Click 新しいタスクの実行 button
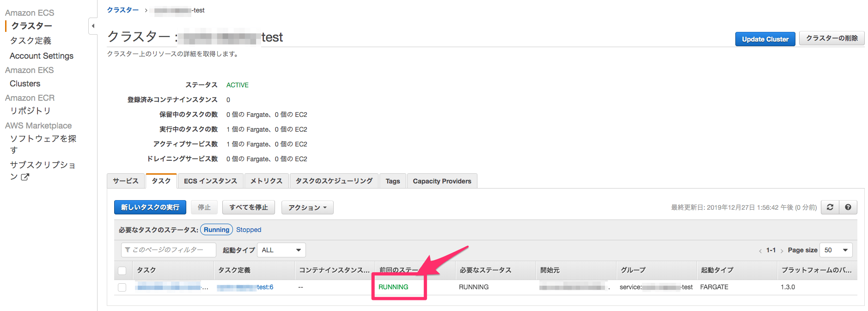 (x=150, y=207)
